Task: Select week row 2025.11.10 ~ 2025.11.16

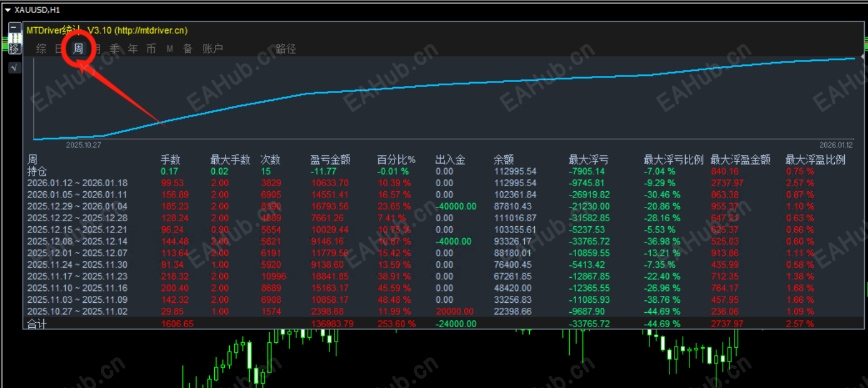Action: (x=77, y=288)
